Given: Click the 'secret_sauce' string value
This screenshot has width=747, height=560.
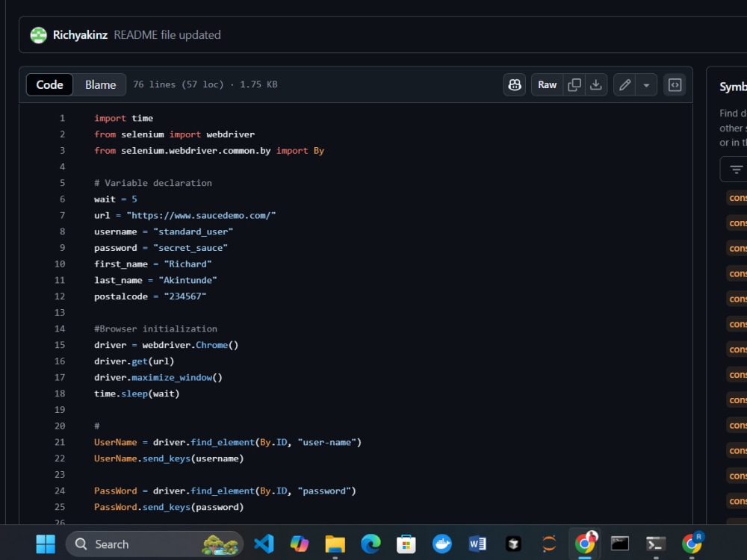Looking at the screenshot, I should coord(190,248).
